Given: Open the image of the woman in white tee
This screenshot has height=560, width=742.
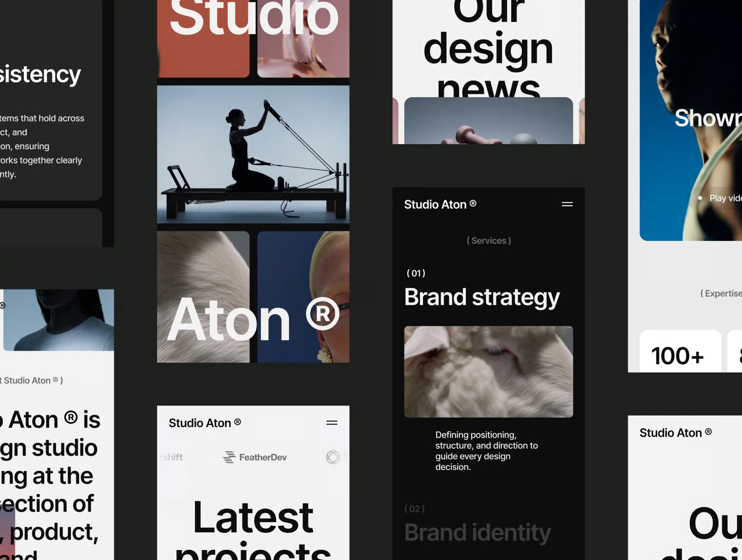Looking at the screenshot, I should [x=59, y=320].
